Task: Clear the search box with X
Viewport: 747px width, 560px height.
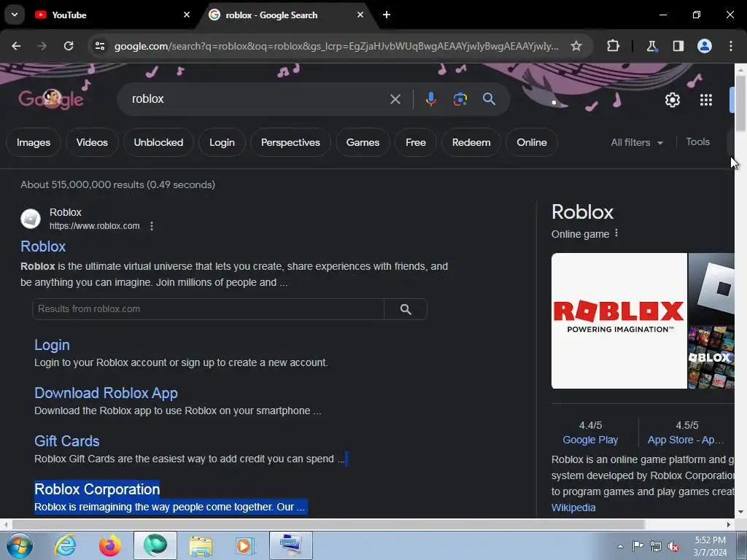Action: [x=395, y=99]
